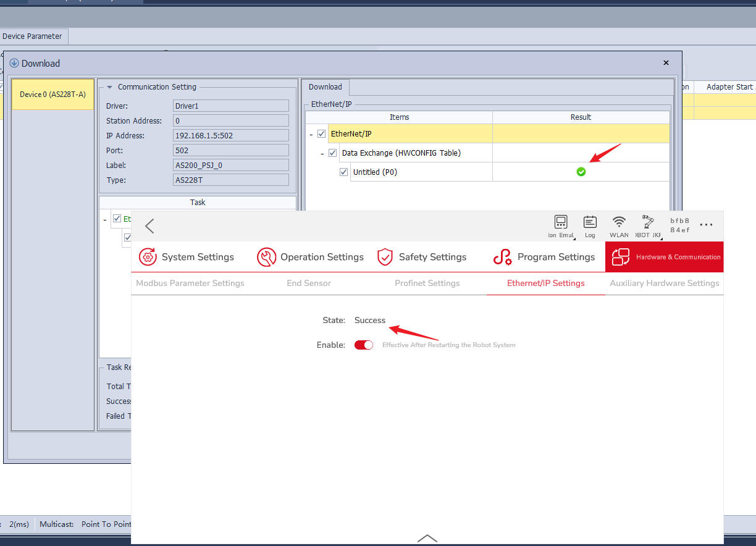Select Device 0 (AS228T-A) entry
This screenshot has width=756, height=546.
(52, 94)
